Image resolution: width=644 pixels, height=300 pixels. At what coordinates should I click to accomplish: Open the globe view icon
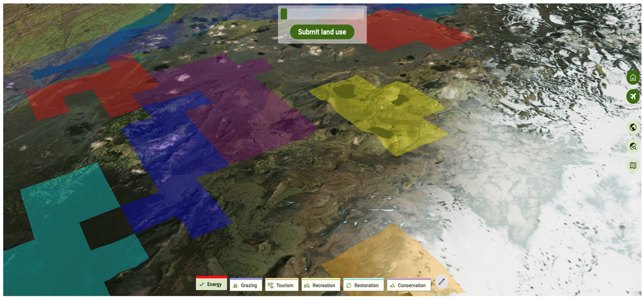[x=633, y=127]
